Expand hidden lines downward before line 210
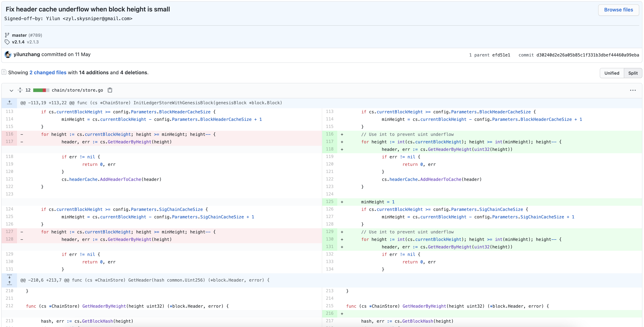The height and width of the screenshot is (327, 644). [9, 277]
